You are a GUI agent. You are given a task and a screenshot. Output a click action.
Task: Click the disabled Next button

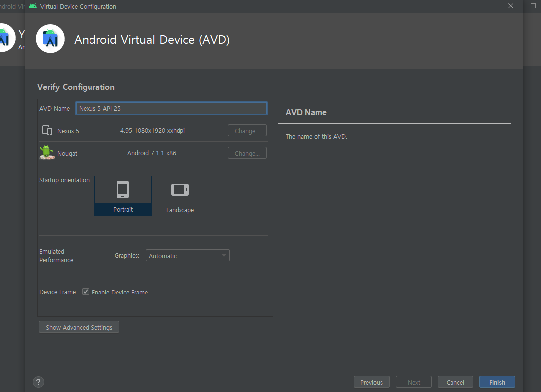(x=414, y=382)
